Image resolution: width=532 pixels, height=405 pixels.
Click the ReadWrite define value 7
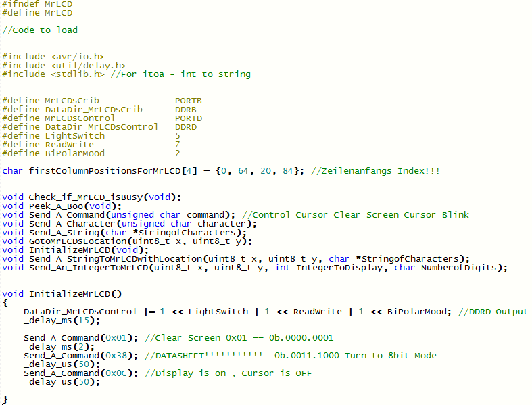[178, 145]
